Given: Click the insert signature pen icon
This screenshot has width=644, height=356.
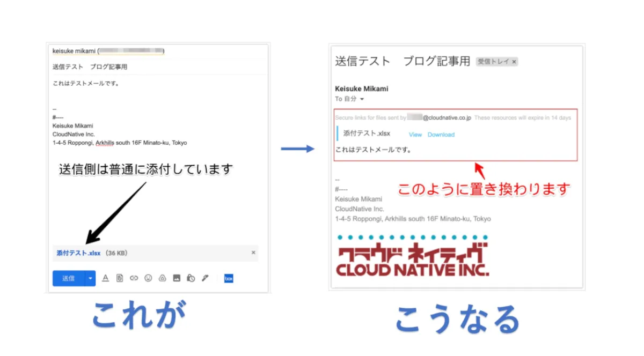Looking at the screenshot, I should (204, 278).
